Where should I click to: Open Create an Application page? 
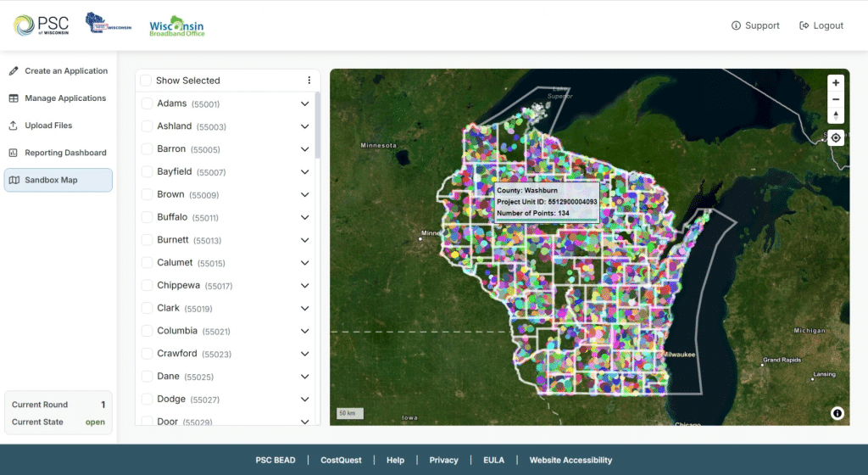pyautogui.click(x=58, y=71)
